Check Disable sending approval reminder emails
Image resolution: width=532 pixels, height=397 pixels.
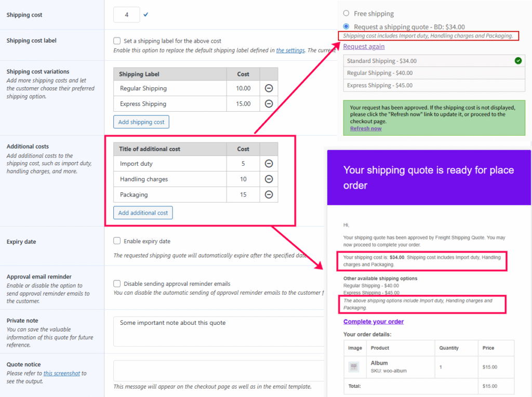117,284
